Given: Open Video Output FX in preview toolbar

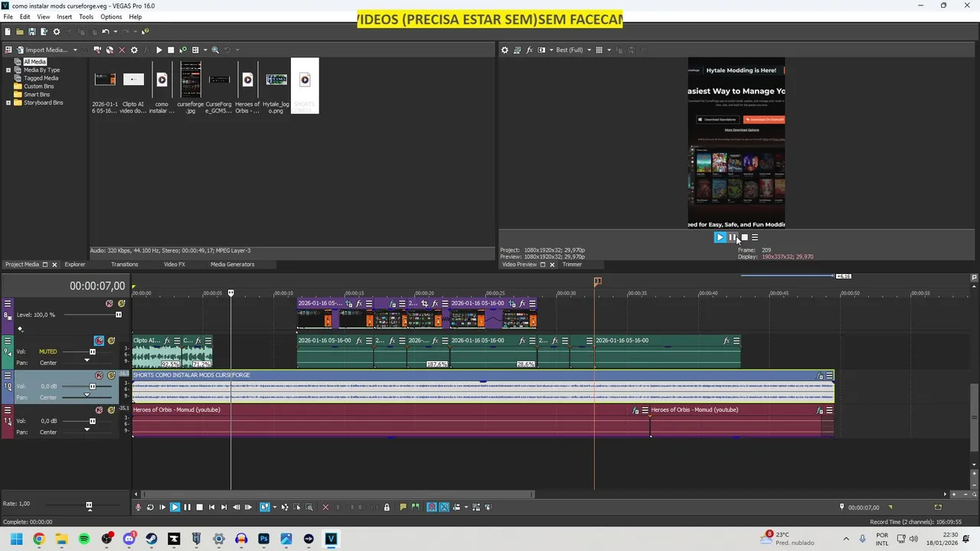Looking at the screenshot, I should point(529,51).
